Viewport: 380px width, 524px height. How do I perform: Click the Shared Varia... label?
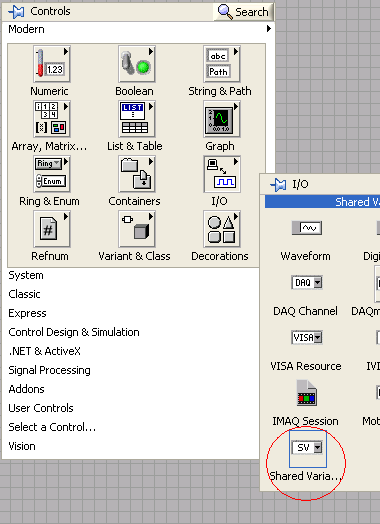coord(305,476)
